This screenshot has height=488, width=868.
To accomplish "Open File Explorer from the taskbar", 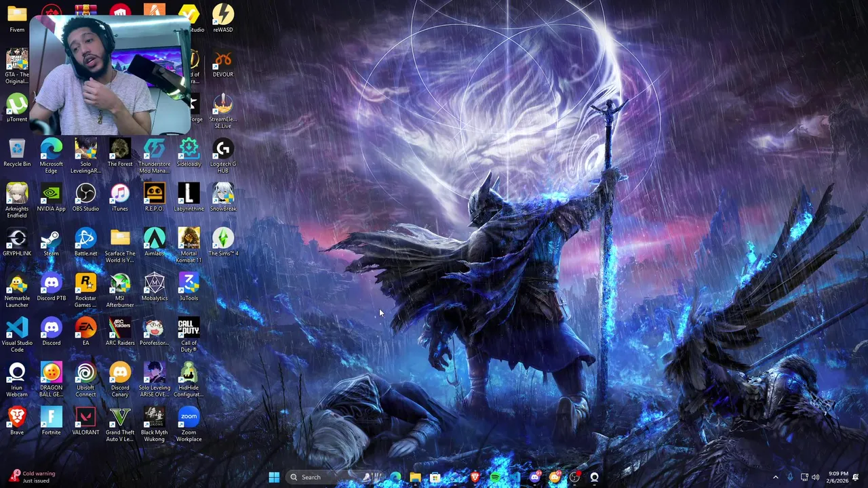I will pyautogui.click(x=415, y=477).
